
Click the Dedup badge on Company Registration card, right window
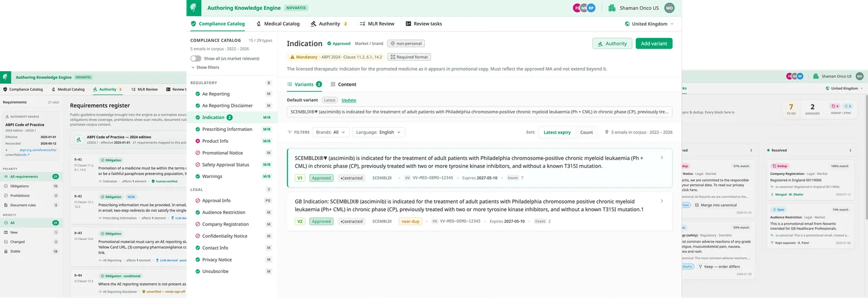(780, 166)
